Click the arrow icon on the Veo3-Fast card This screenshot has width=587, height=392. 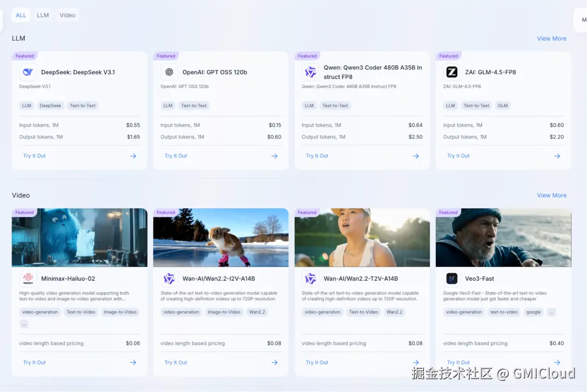click(x=557, y=363)
